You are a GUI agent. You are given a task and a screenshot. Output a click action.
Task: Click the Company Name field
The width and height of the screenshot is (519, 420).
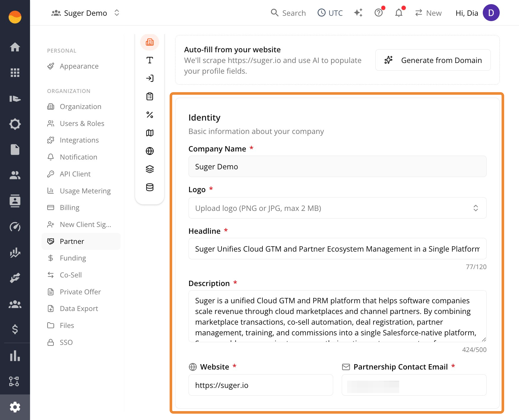(x=337, y=166)
